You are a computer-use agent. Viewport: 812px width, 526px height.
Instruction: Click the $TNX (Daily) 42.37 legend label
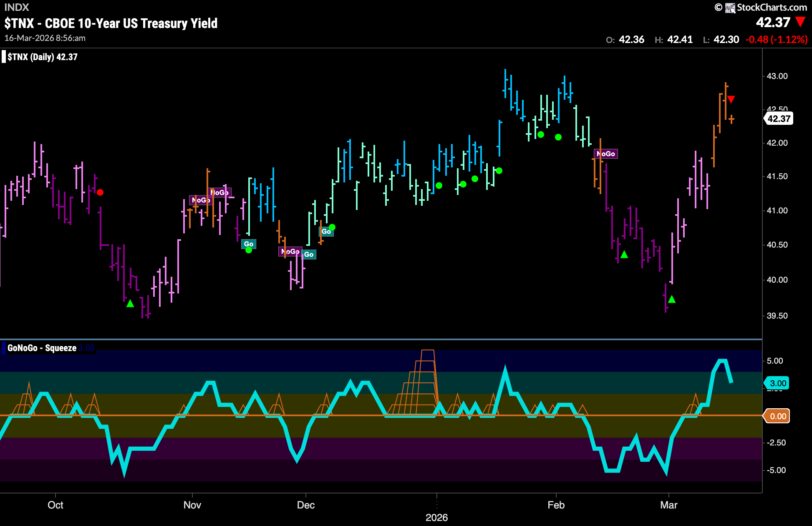tap(43, 57)
